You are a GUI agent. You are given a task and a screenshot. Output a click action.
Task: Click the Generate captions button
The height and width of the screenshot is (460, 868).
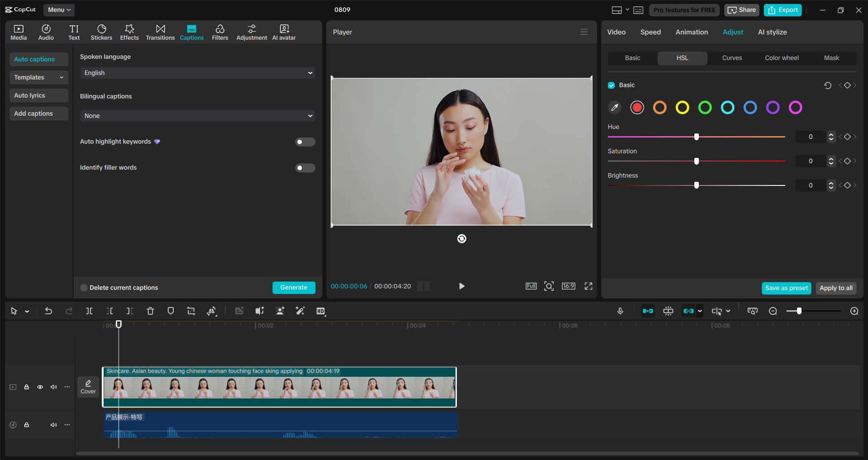click(x=294, y=288)
